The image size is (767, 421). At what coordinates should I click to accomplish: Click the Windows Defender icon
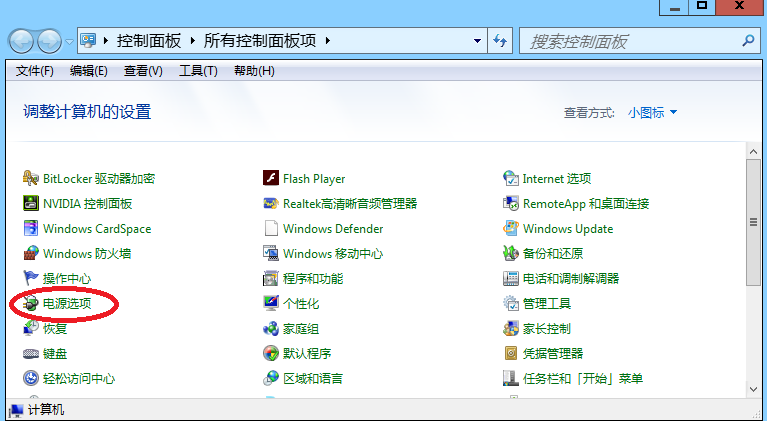[x=270, y=229]
